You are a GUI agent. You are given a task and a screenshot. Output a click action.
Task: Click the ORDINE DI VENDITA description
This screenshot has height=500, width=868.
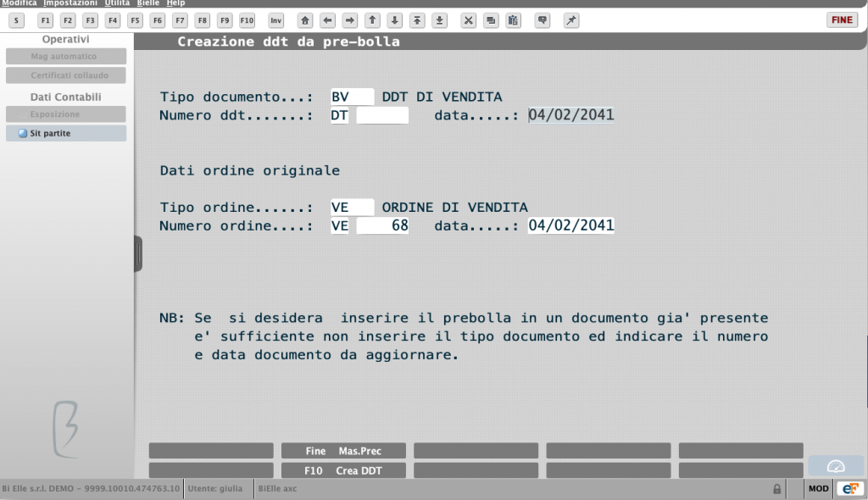click(x=454, y=208)
